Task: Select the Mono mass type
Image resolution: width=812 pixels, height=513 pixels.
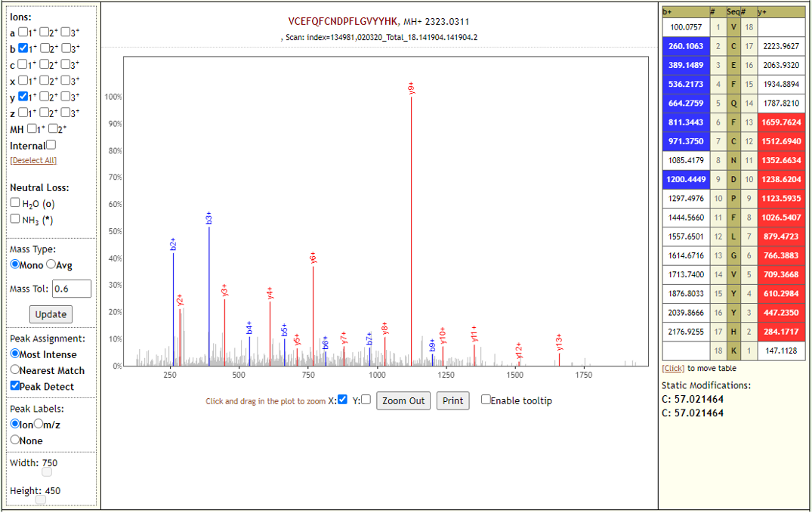Action: (x=15, y=264)
